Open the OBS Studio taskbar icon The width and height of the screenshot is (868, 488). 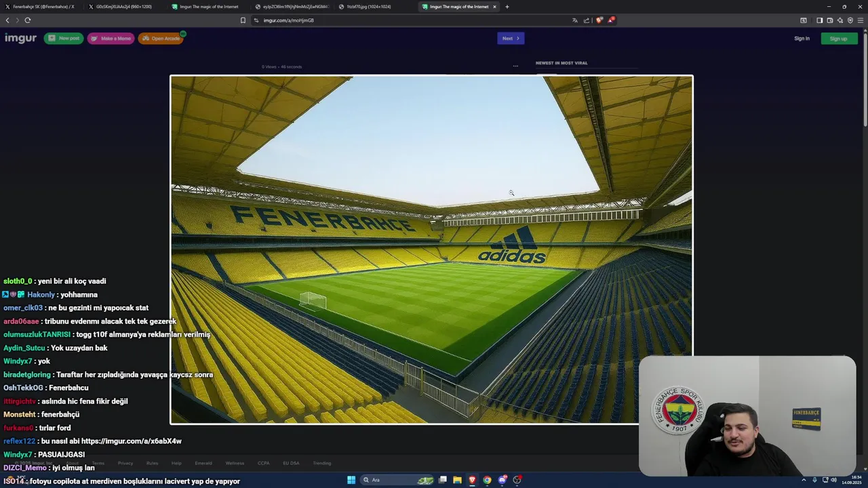(x=517, y=480)
